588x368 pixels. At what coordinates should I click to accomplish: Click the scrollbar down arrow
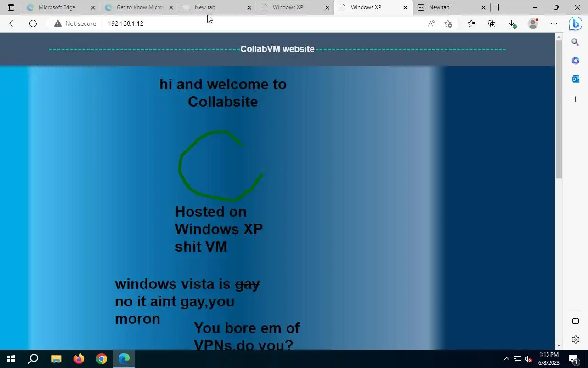click(559, 345)
